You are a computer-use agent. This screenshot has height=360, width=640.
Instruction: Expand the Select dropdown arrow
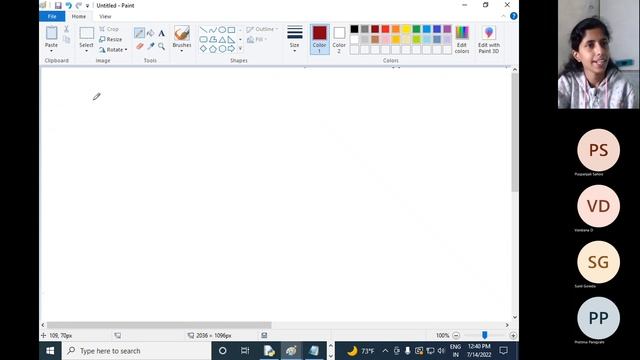point(87,51)
